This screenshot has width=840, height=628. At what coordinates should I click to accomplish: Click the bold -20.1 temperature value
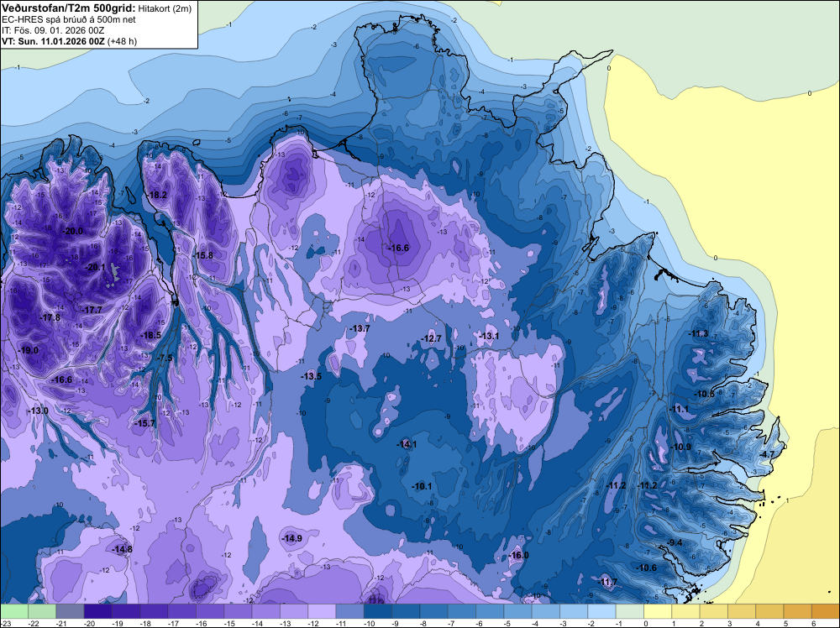(x=96, y=267)
